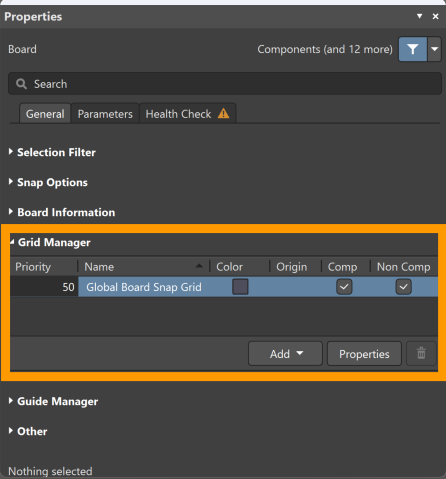This screenshot has height=479, width=446.
Task: Switch to the General tab
Action: pyautogui.click(x=45, y=114)
